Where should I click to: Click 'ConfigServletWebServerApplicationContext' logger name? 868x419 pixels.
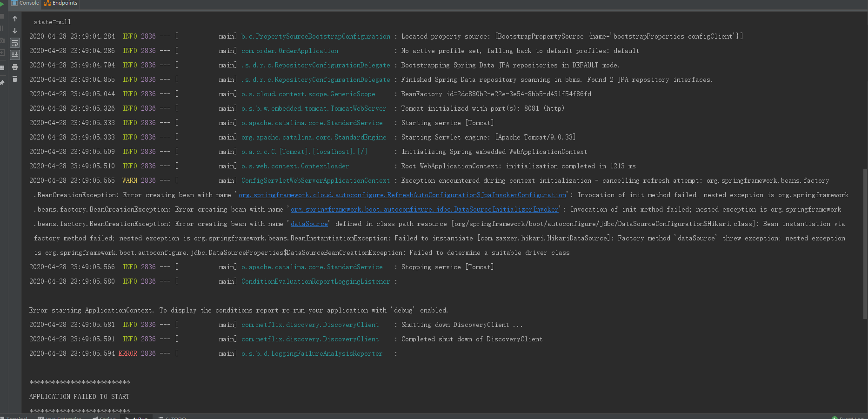(316, 180)
